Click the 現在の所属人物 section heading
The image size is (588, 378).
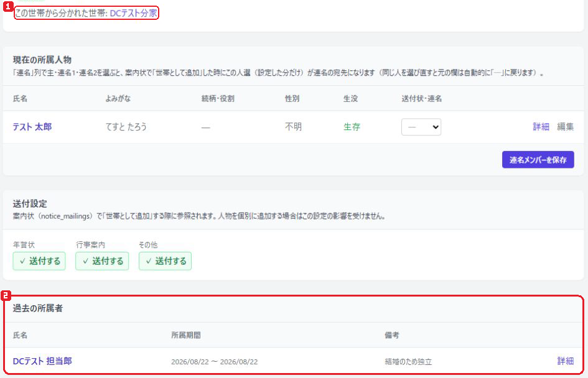[x=42, y=60]
